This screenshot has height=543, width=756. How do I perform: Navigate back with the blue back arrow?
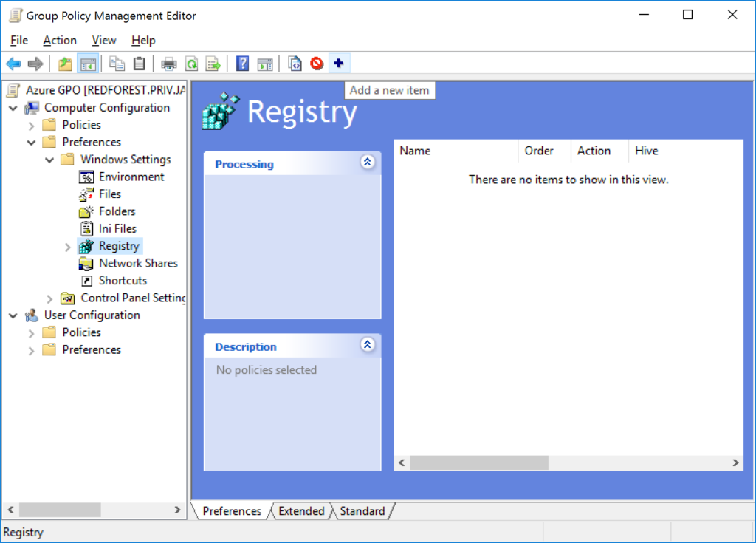click(x=13, y=63)
